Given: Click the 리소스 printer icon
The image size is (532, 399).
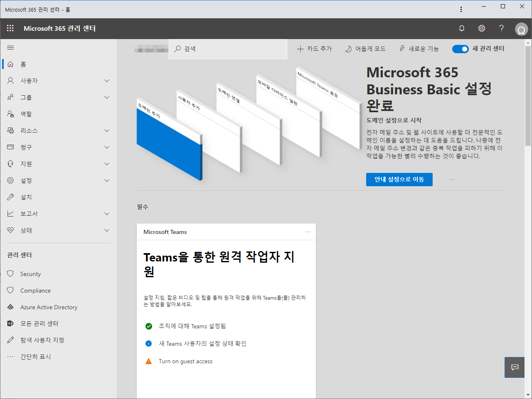Looking at the screenshot, I should click(10, 131).
